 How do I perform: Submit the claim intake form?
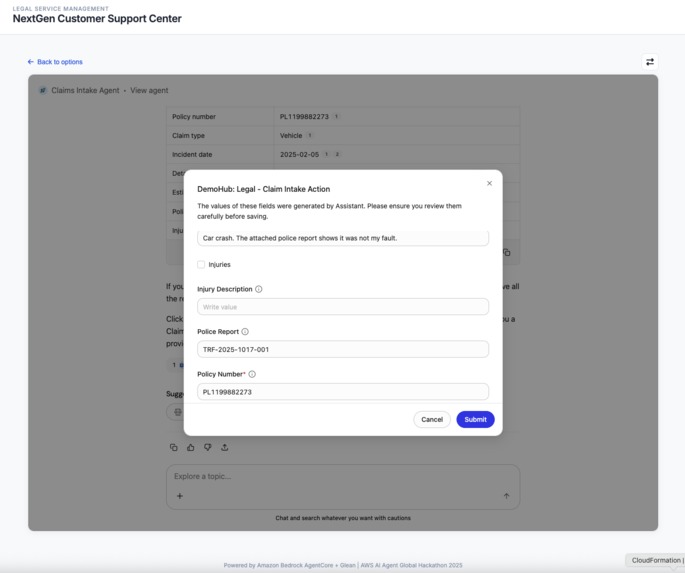point(475,419)
